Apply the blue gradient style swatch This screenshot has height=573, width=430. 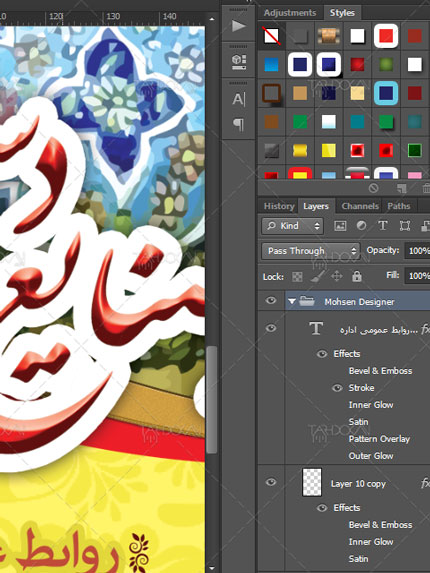coord(271,65)
